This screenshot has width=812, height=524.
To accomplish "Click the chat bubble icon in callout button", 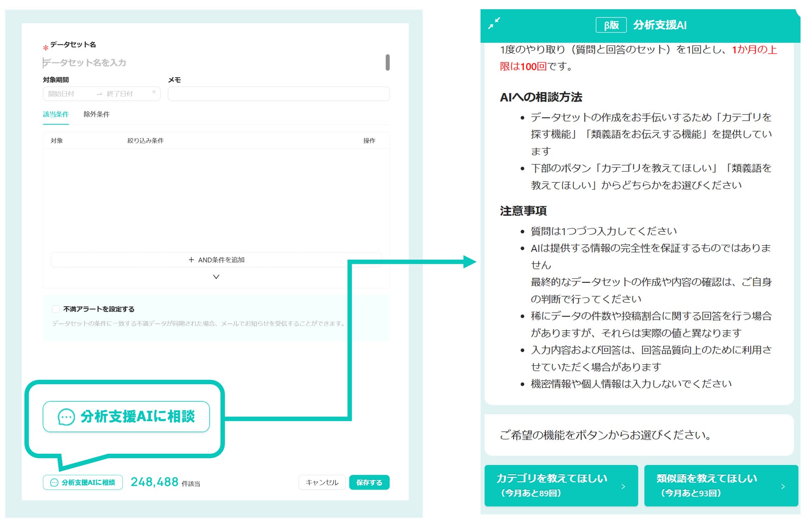I will click(x=66, y=417).
